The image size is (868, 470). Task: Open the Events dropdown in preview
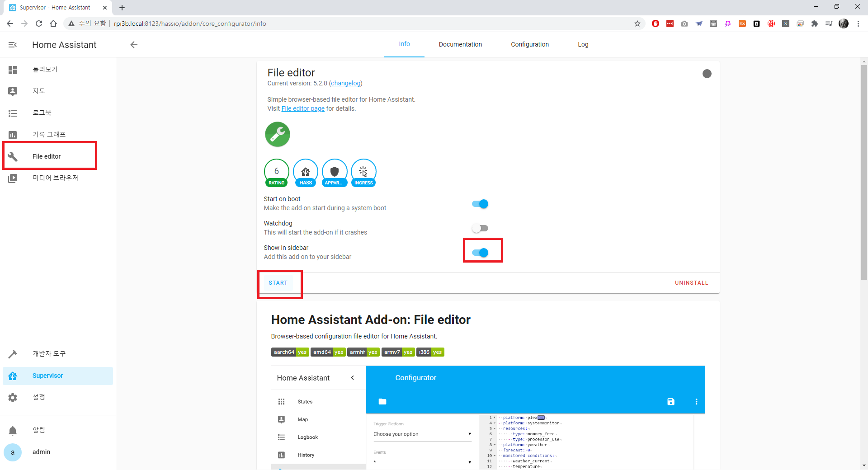click(x=423, y=461)
